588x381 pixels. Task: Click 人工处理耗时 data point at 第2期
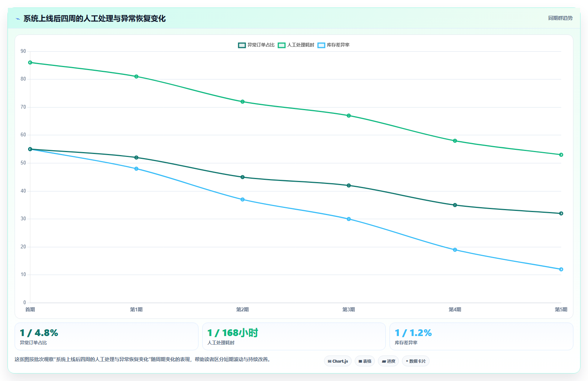tap(243, 102)
